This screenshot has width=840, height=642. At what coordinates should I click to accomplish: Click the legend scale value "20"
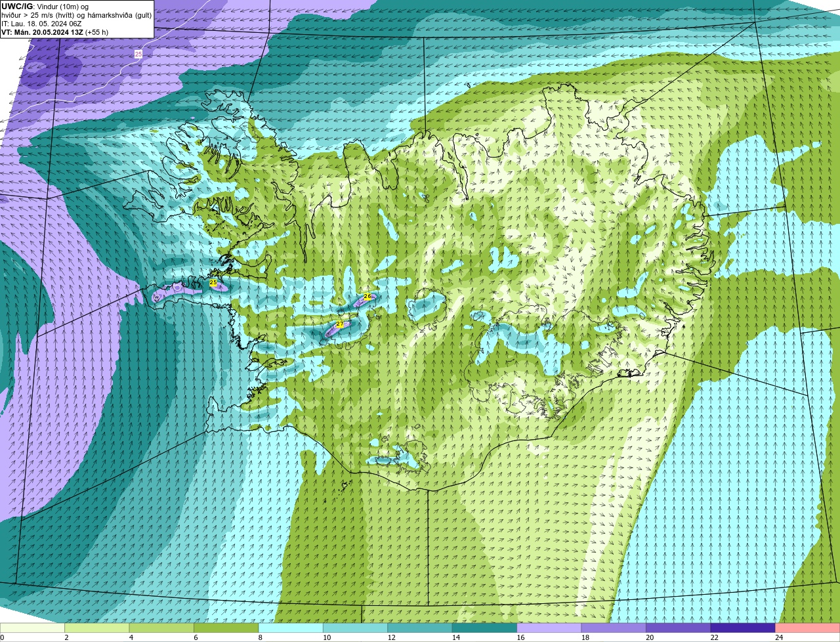click(650, 637)
